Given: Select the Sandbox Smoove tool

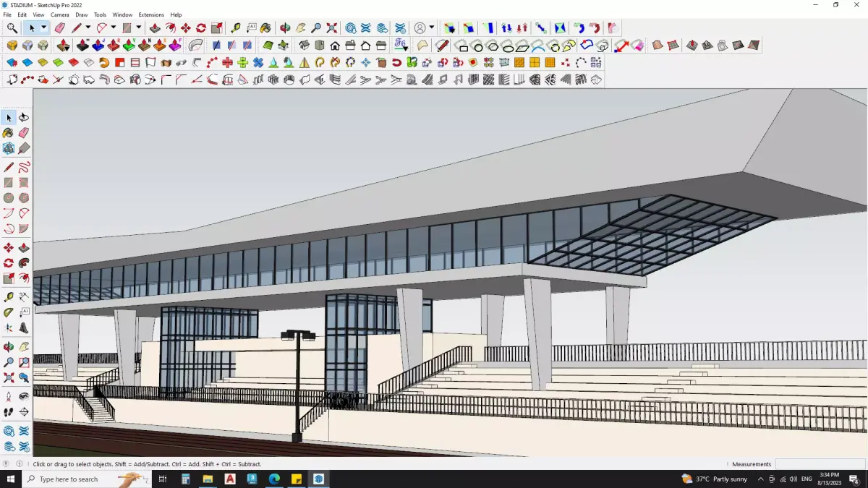Looking at the screenshot, I should coord(692,46).
